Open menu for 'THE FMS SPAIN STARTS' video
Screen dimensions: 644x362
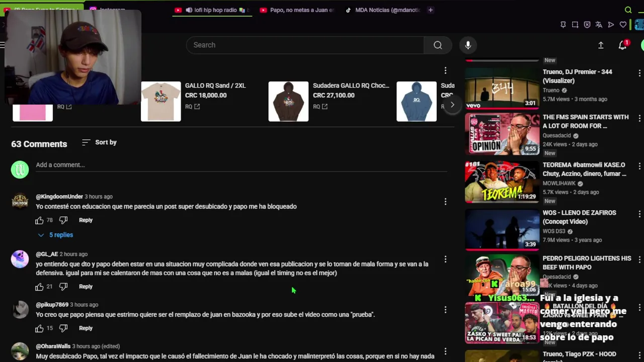[639, 118]
